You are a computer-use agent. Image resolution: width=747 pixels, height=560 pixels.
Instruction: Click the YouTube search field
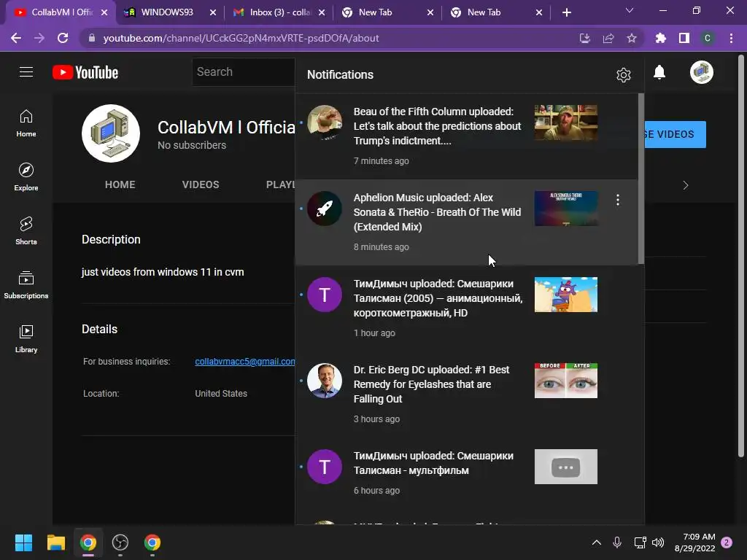[244, 72]
